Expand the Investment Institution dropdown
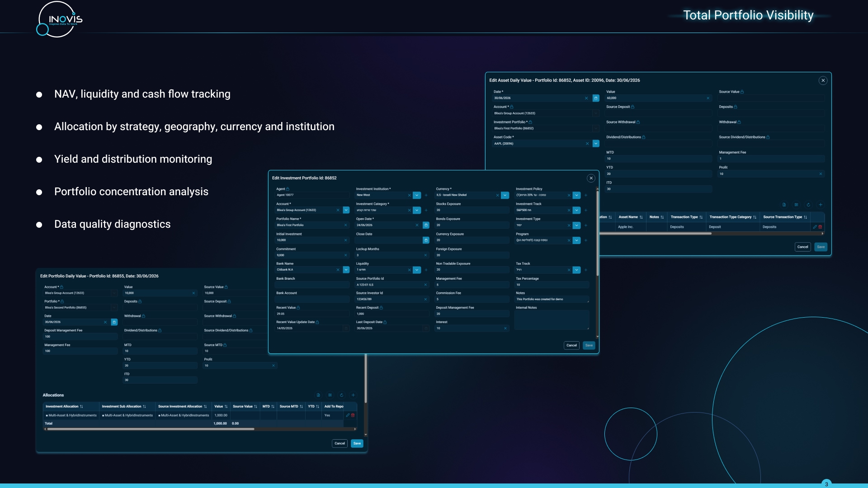This screenshot has height=488, width=868. (x=417, y=195)
